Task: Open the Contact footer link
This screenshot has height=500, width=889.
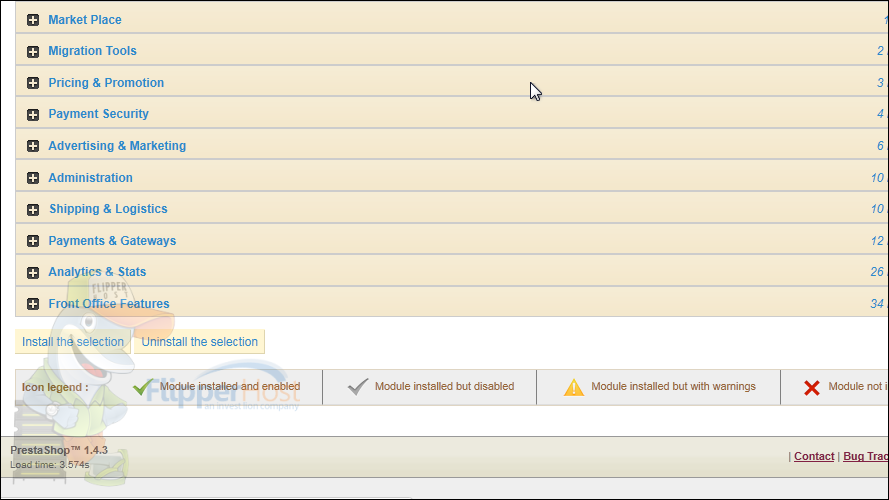Action: point(814,456)
